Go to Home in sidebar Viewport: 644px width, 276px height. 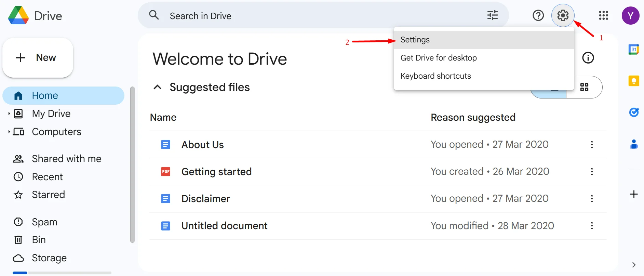tap(63, 95)
